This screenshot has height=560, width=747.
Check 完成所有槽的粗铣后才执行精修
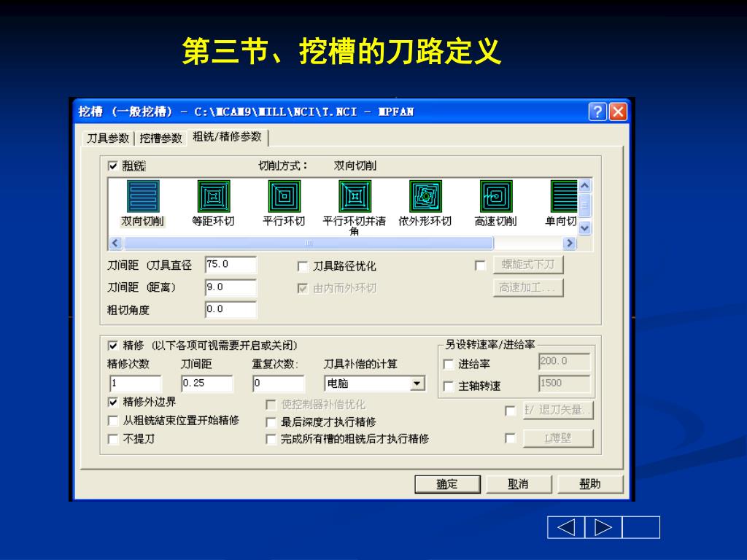pos(271,439)
